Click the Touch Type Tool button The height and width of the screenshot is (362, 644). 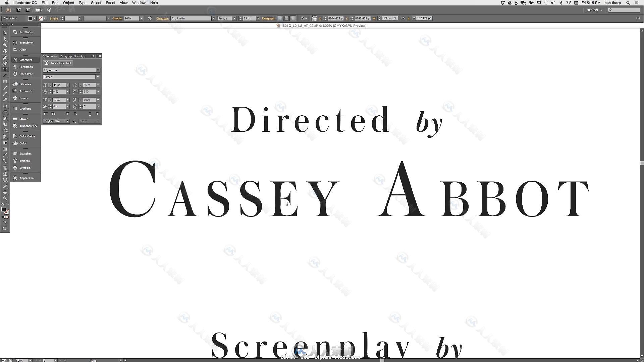click(x=58, y=63)
